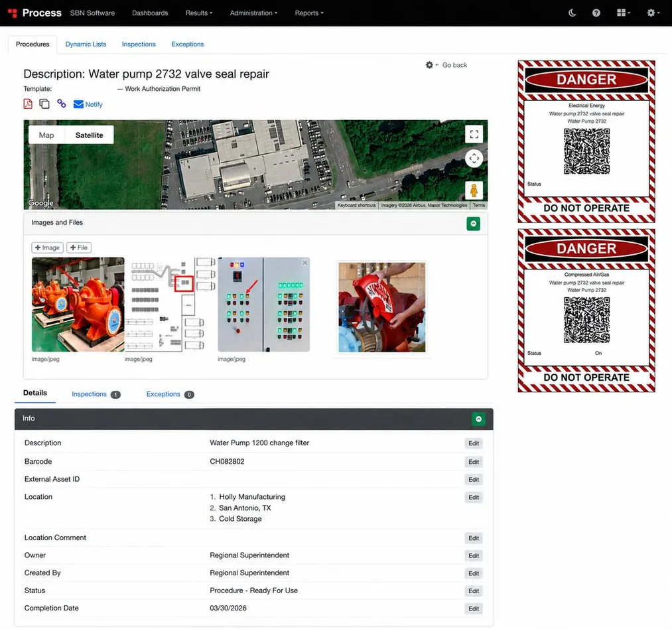Click the copy procedure icon

(44, 104)
